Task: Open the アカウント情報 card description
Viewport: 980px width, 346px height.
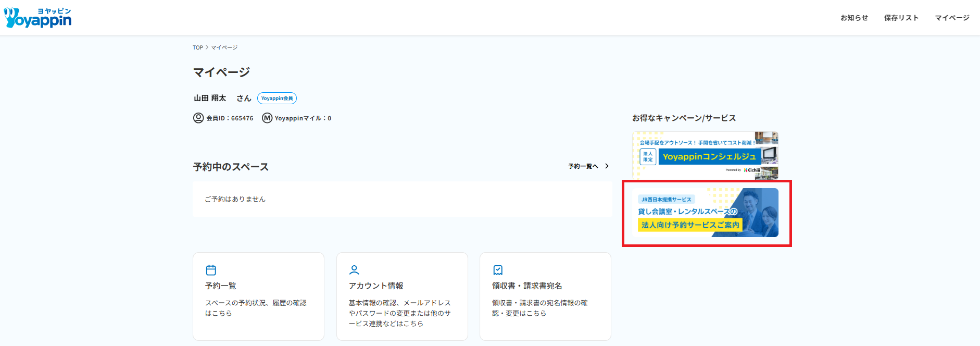Action: click(x=399, y=313)
